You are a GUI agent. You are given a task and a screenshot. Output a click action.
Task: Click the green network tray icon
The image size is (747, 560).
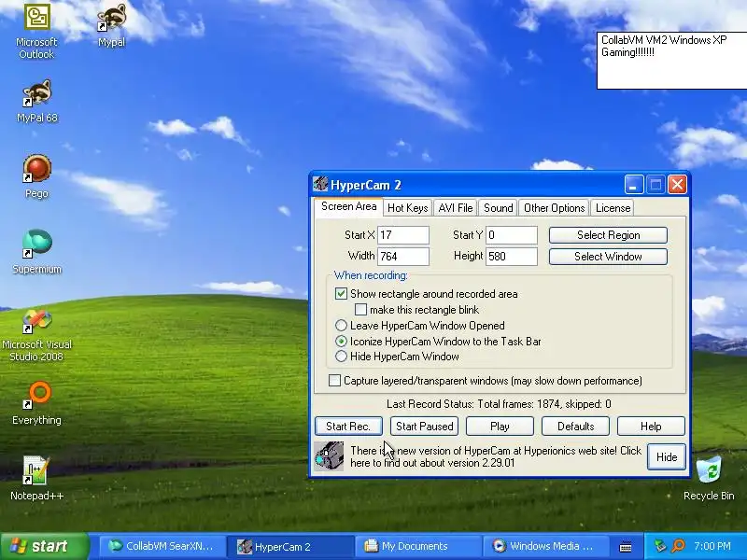click(x=660, y=546)
